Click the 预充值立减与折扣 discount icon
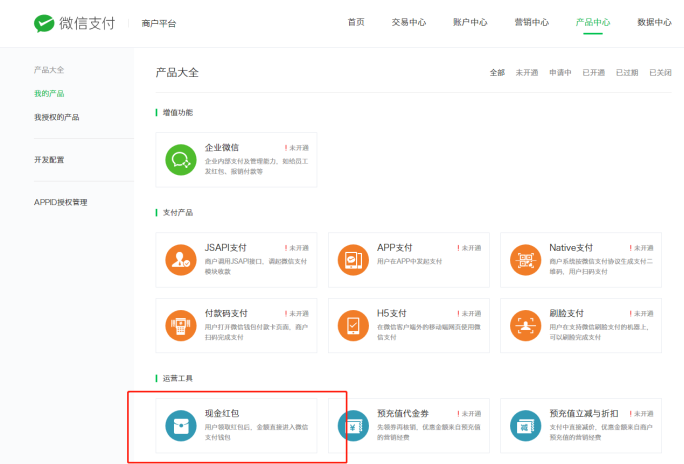Image resolution: width=684 pixels, height=464 pixels. (525, 426)
